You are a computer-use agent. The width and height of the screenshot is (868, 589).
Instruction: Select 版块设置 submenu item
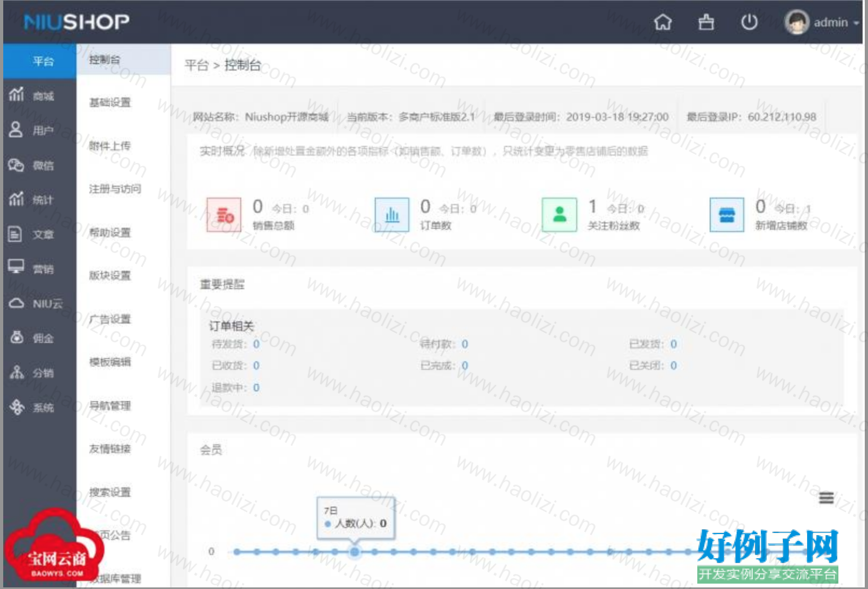(x=110, y=276)
